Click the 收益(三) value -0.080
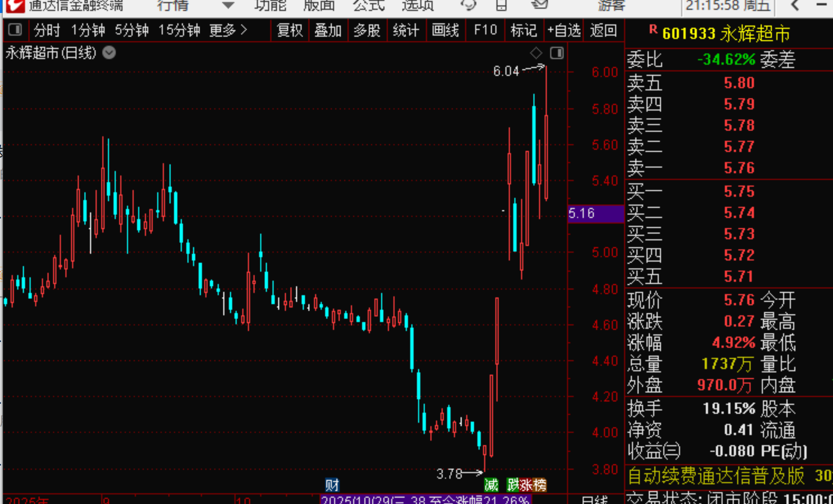Viewport: 833px width, 504px height. click(x=732, y=451)
